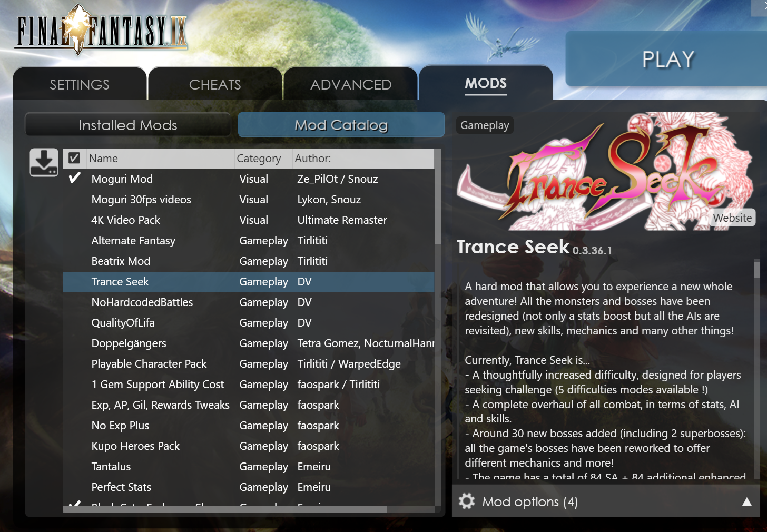Select the QualityOfLifa mod
The image size is (767, 532).
(x=249, y=323)
